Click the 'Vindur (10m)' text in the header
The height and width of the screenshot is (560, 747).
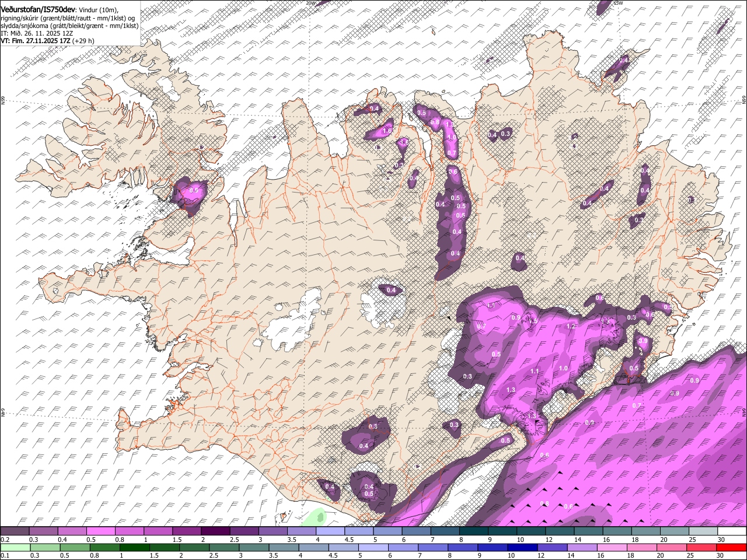98,10
